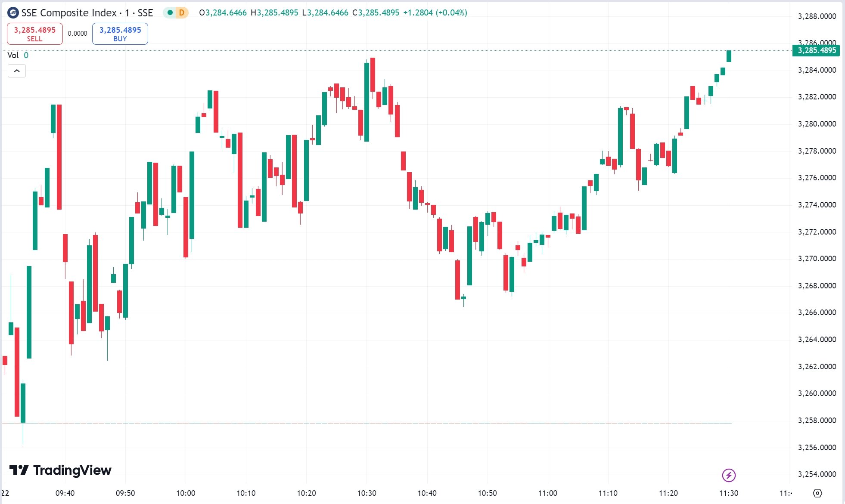Click the current price label 3,285.4895

pyautogui.click(x=817, y=50)
